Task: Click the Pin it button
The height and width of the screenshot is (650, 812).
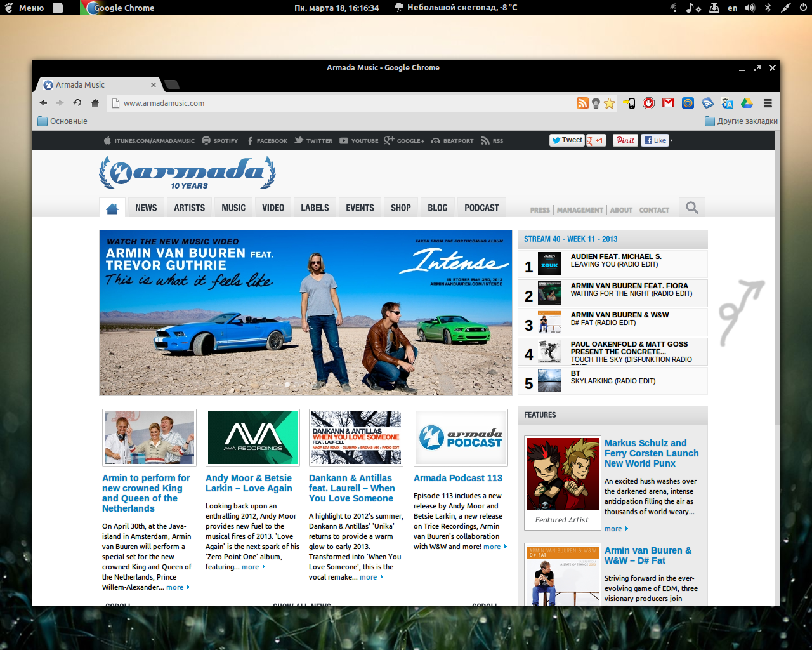Action: pyautogui.click(x=625, y=140)
